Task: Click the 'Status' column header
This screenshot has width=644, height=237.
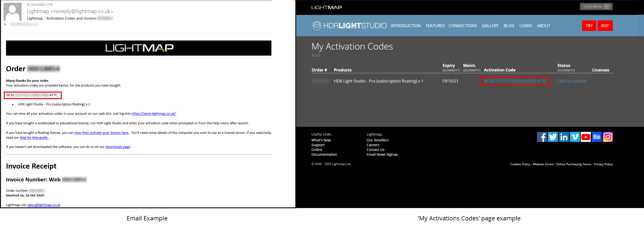Action: point(564,65)
